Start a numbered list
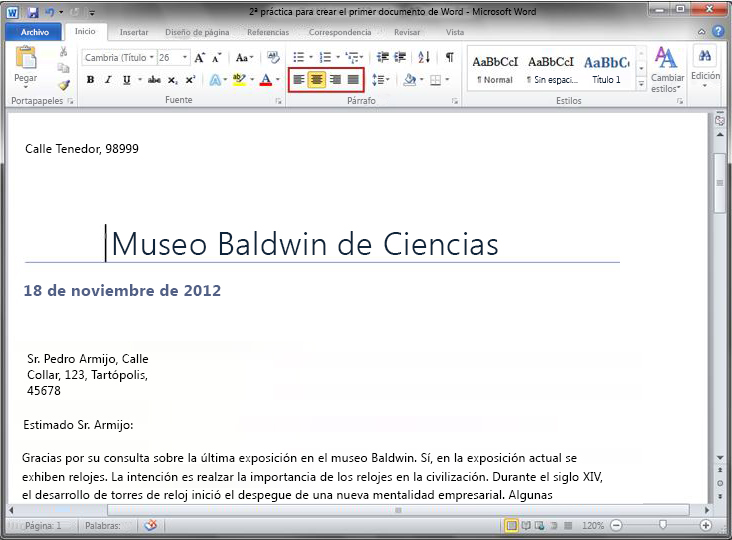The height and width of the screenshot is (540, 732). (x=325, y=57)
